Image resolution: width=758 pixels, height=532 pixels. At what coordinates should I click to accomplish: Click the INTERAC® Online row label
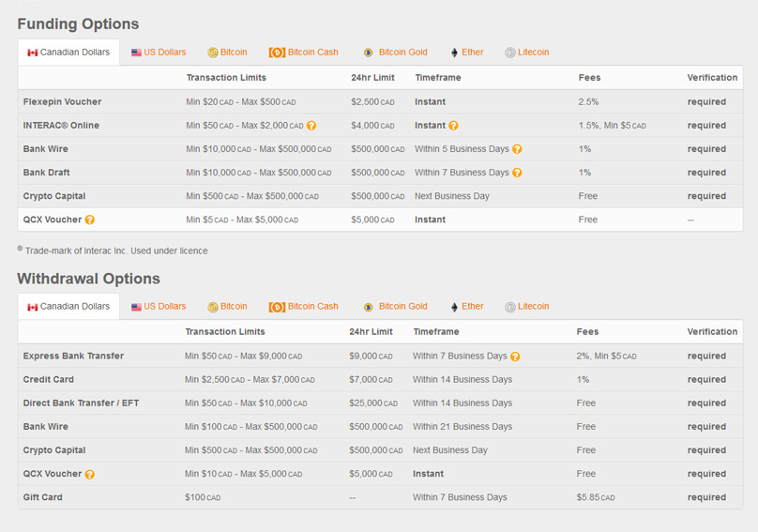click(x=61, y=126)
